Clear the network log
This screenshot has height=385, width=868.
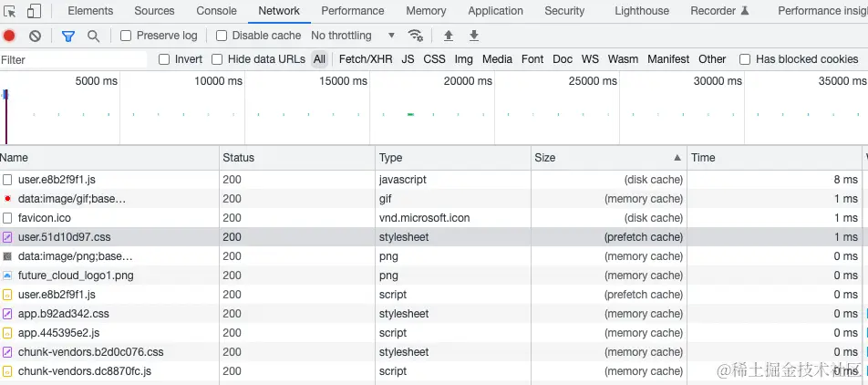[x=35, y=36]
